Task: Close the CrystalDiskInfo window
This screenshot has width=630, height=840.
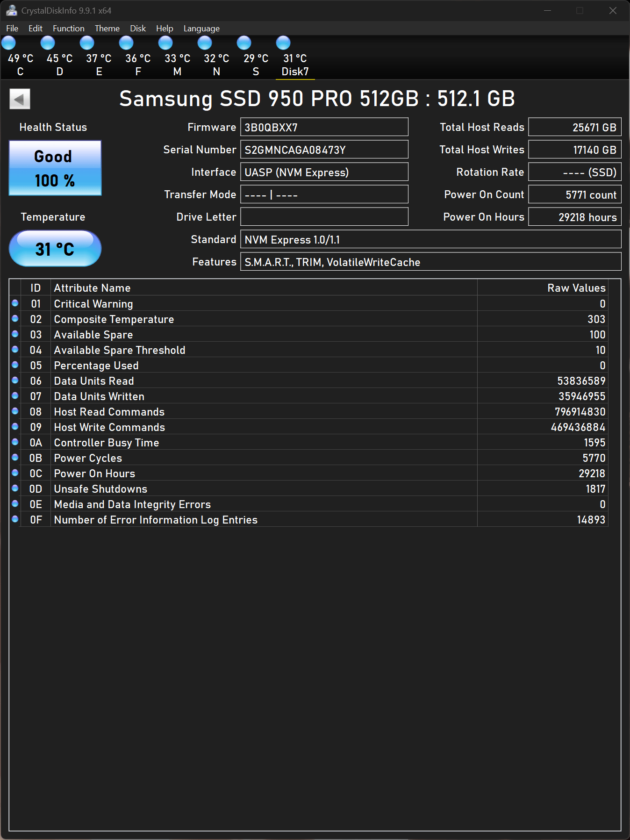Action: pyautogui.click(x=613, y=10)
